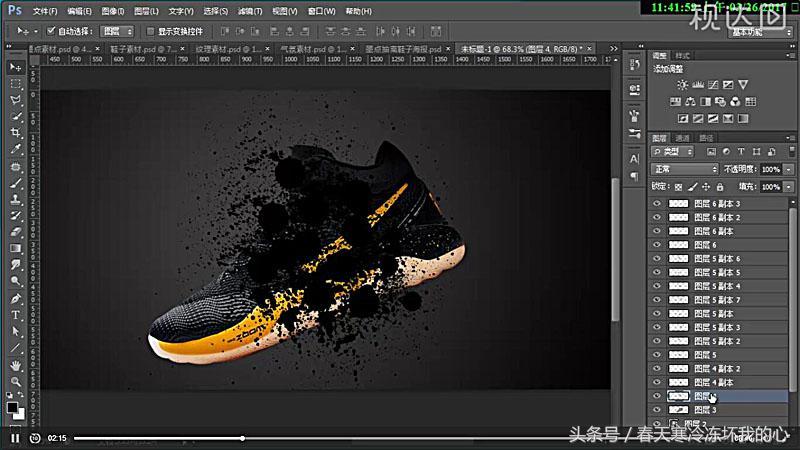
Task: Switch to the 鞋子素材.psd tab
Action: pyautogui.click(x=143, y=49)
